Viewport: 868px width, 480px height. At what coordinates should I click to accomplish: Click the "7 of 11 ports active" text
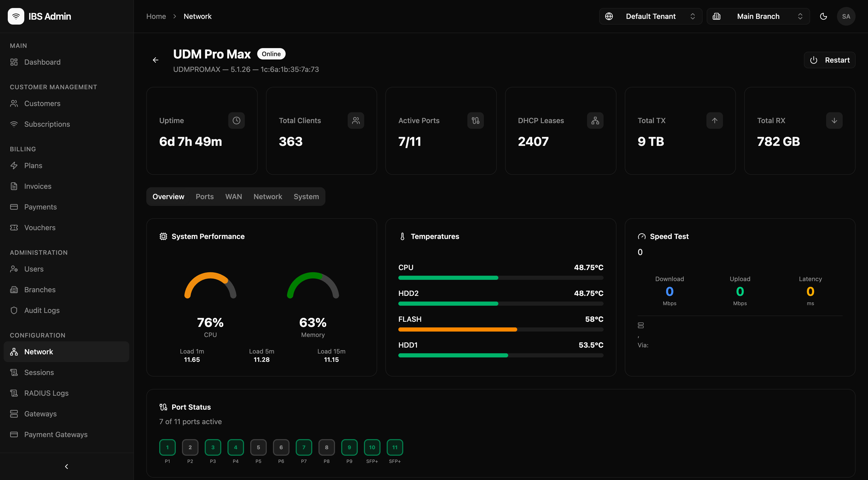[191, 422]
